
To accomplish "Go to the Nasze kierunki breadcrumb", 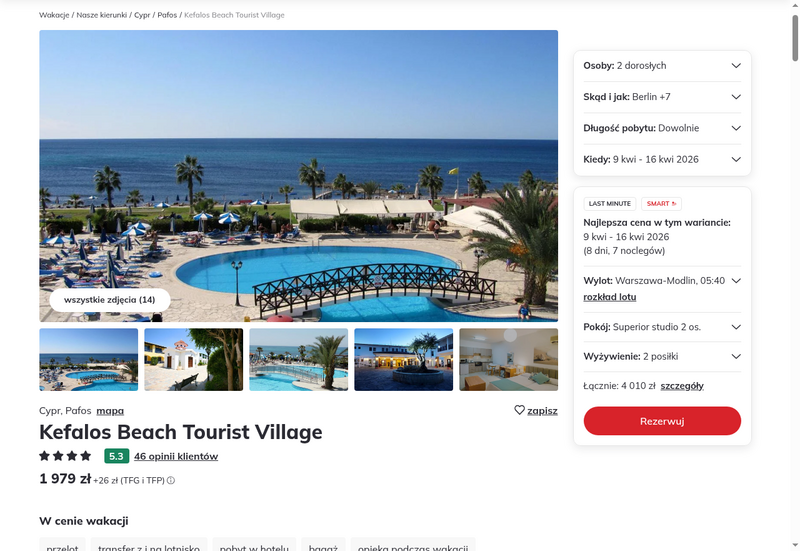I will (x=102, y=15).
